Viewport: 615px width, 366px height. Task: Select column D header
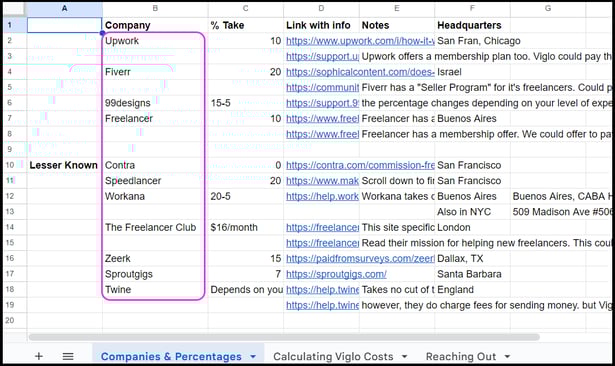point(321,8)
